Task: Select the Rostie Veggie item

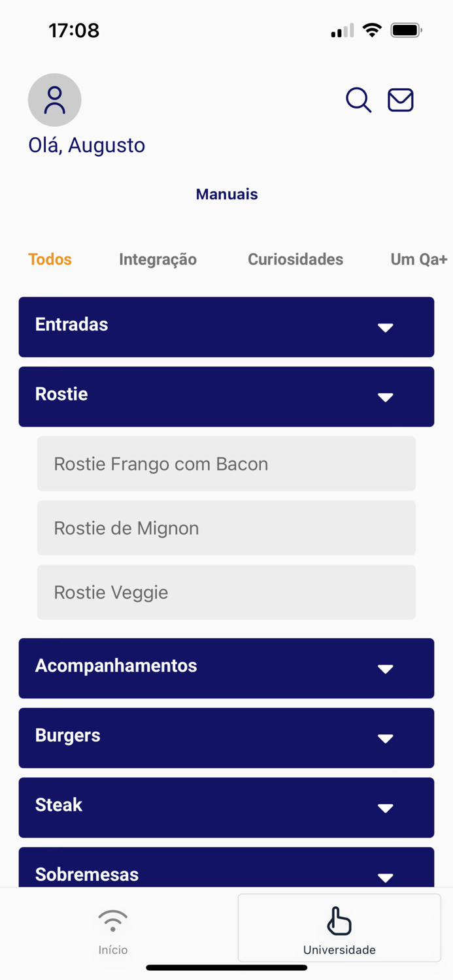Action: coord(227,592)
